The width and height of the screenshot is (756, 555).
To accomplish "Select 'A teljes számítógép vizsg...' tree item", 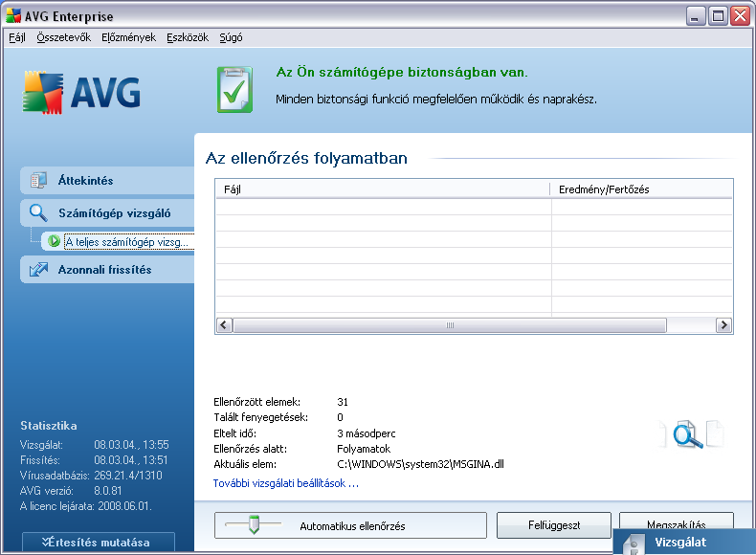I will coord(127,241).
